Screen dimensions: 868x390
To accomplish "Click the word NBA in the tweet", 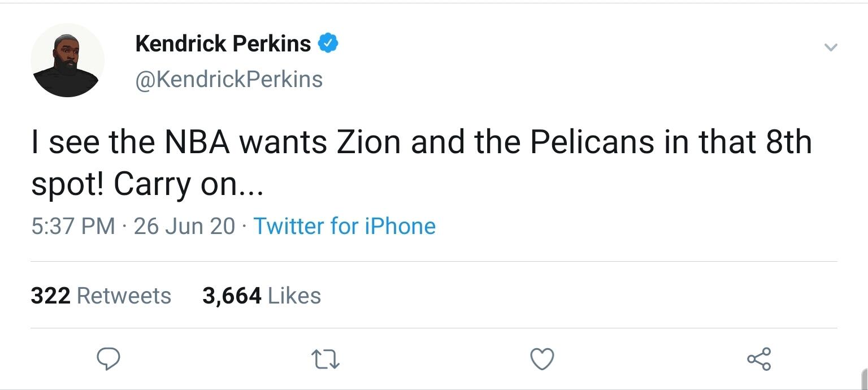I will [x=197, y=142].
